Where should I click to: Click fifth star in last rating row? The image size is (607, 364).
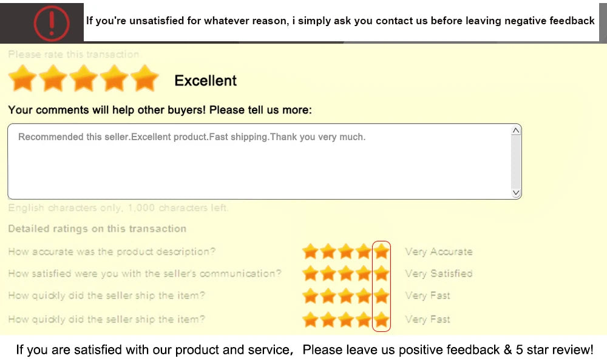point(381,319)
